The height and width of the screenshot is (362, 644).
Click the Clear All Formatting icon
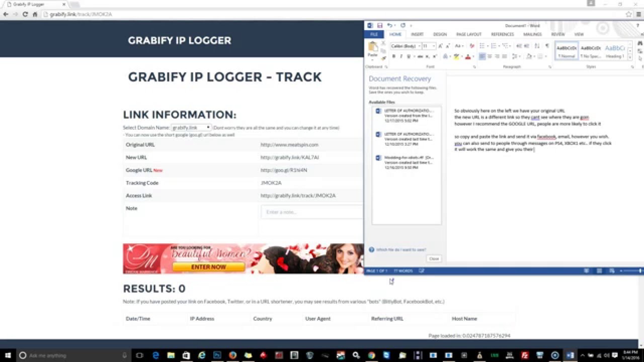coord(472,46)
